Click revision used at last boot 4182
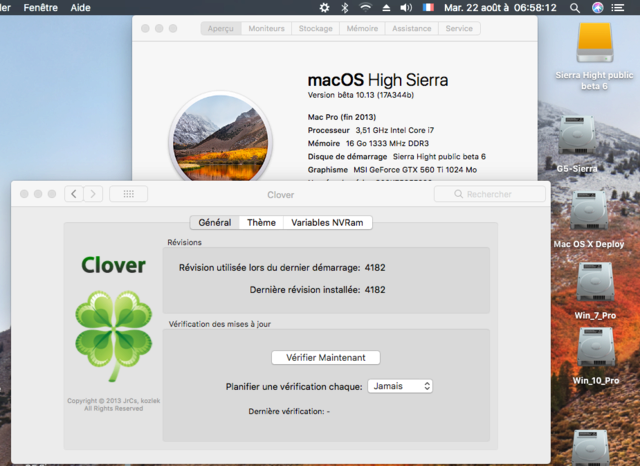The width and height of the screenshot is (640, 466). [x=282, y=268]
